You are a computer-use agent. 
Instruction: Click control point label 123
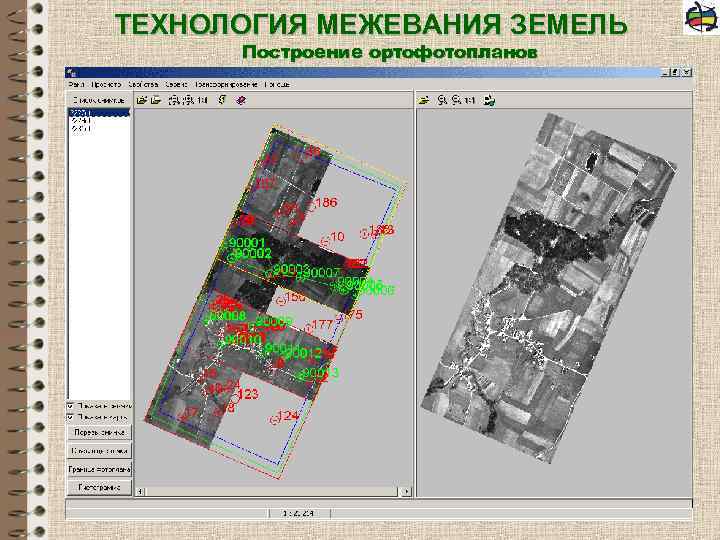(248, 394)
